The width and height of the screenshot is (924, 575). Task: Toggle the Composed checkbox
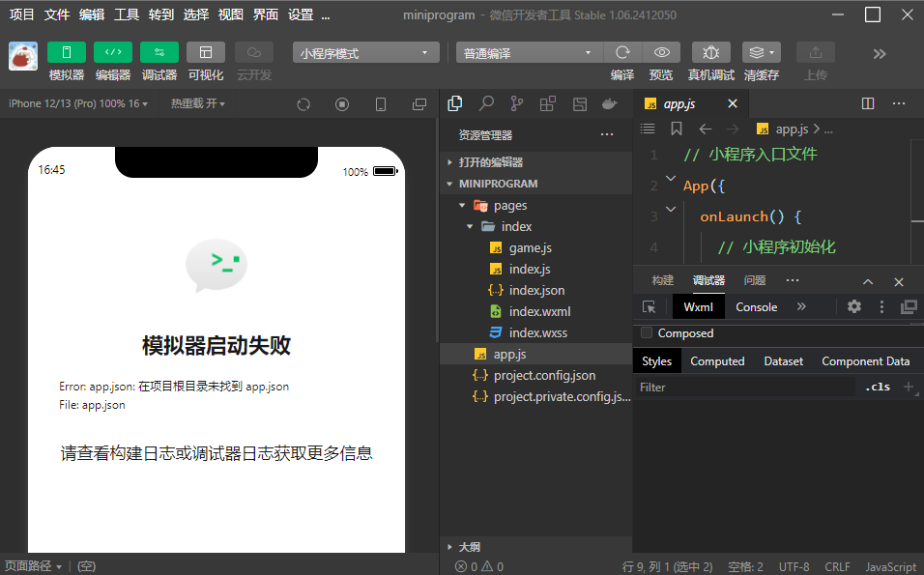click(647, 332)
